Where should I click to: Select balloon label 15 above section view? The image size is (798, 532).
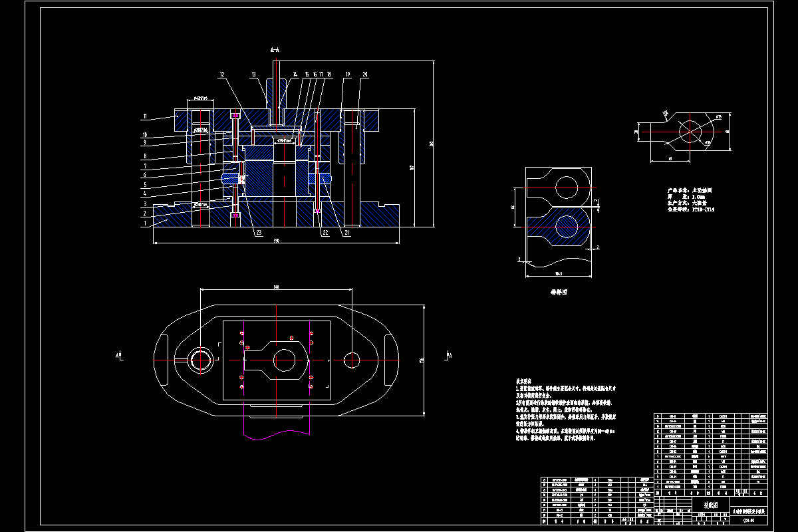(x=307, y=74)
